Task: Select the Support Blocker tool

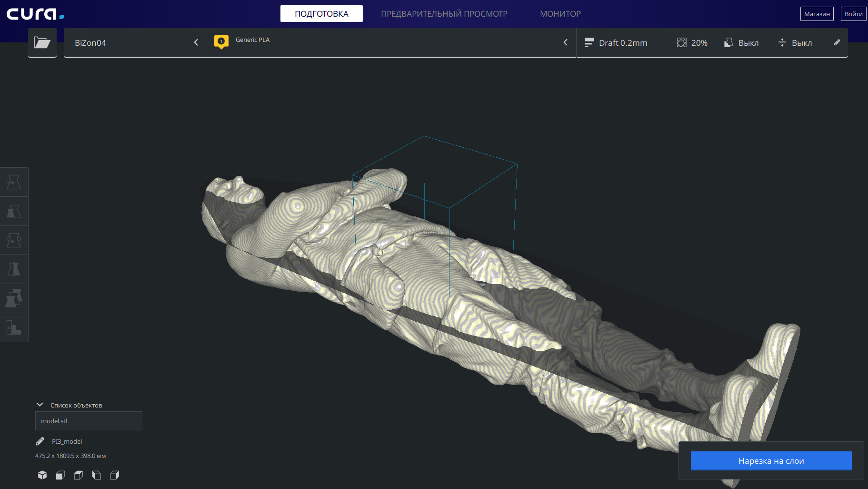Action: [14, 327]
